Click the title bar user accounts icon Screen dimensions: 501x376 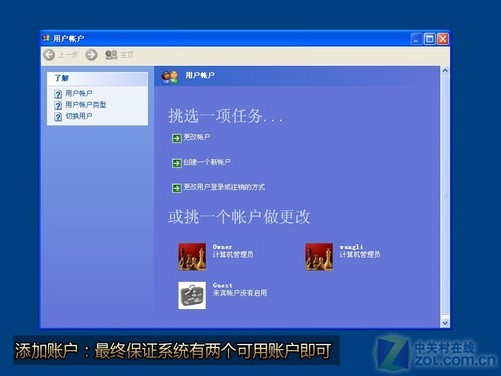[x=46, y=38]
